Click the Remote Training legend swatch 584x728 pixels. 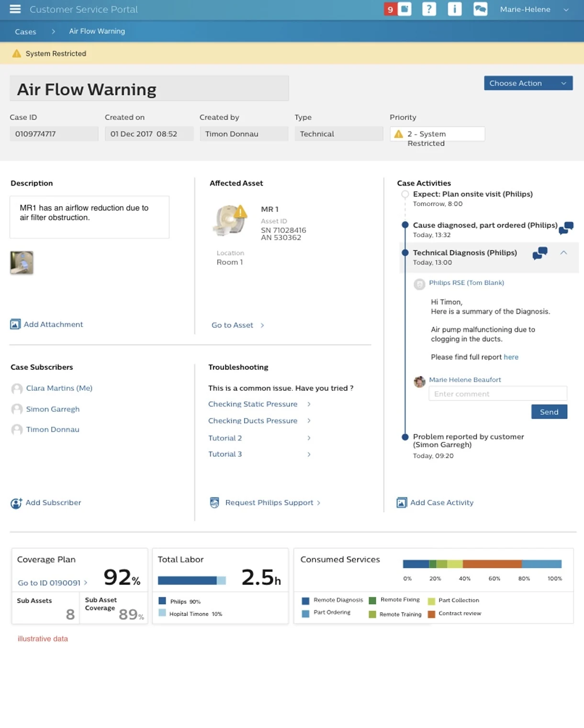coord(372,614)
